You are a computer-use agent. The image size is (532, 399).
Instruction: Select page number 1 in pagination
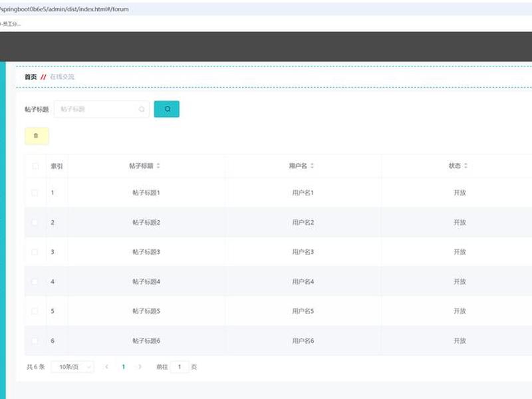point(124,367)
